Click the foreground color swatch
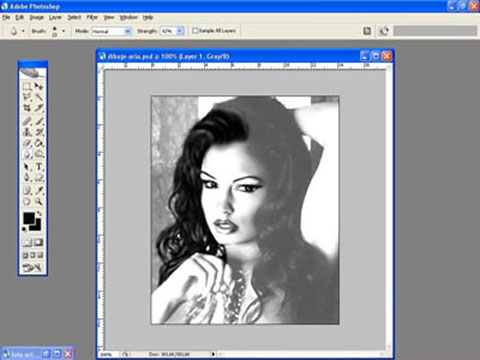 (x=29, y=218)
